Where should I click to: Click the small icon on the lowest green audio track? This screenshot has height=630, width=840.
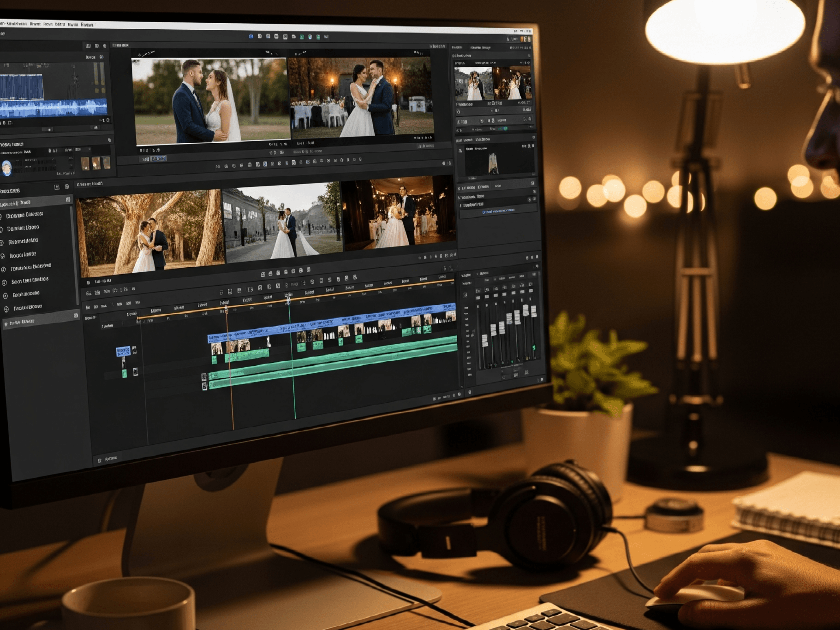tap(205, 386)
